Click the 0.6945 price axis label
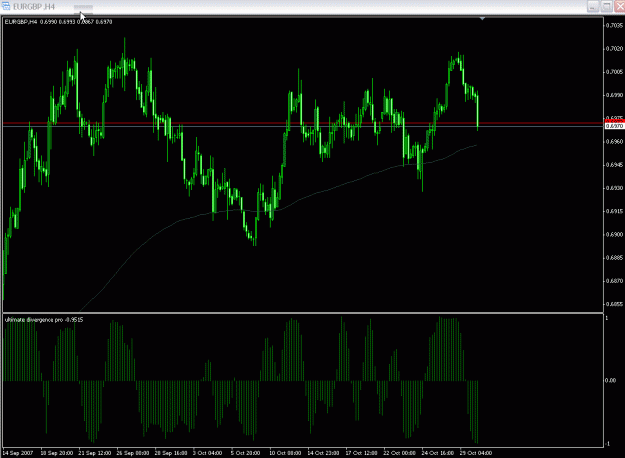The image size is (625, 458). (x=614, y=165)
